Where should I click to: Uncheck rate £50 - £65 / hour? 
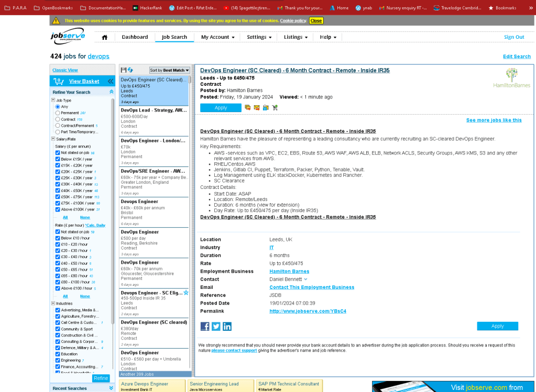pos(58,270)
